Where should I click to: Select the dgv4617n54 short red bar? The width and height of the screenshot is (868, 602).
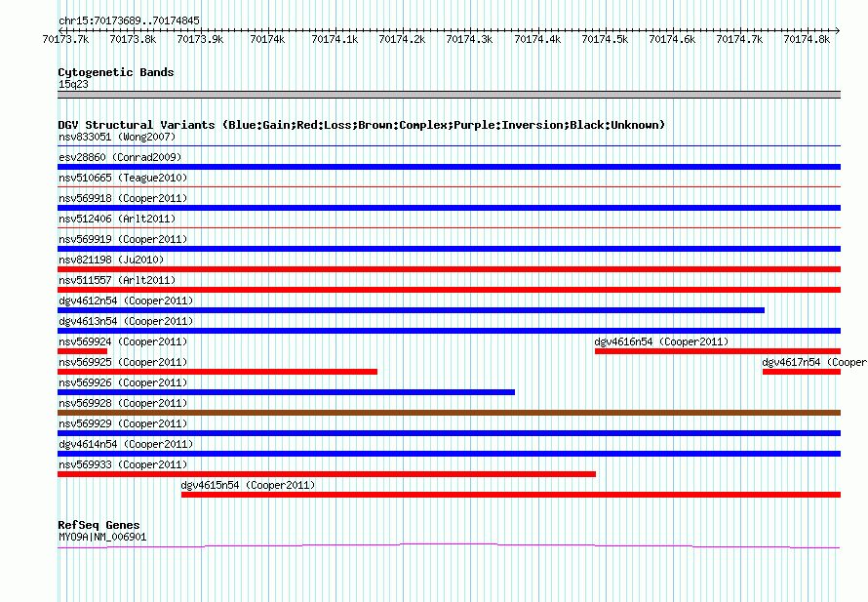pos(802,372)
